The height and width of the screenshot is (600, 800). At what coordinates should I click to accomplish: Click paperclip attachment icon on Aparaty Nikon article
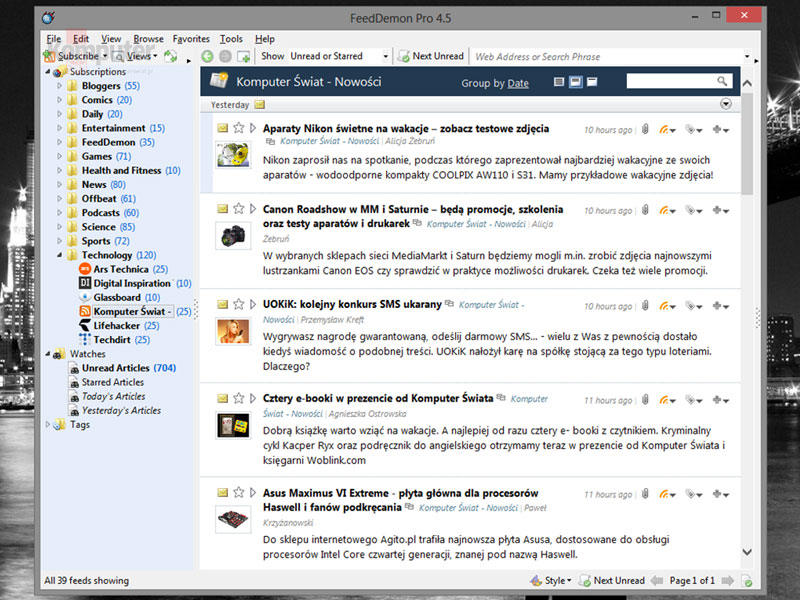click(645, 130)
